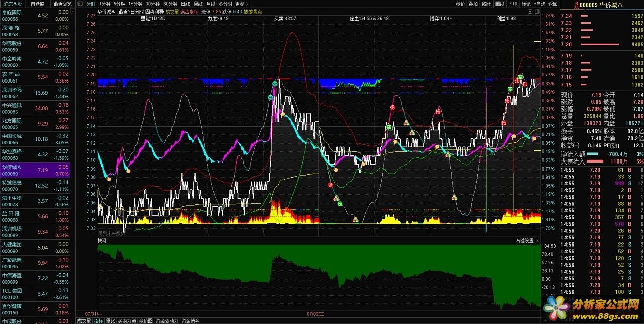Select 海王生物 000078 row

[x=35, y=201]
